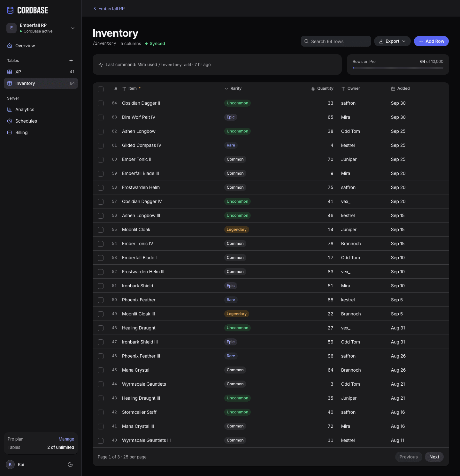Image resolution: width=460 pixels, height=476 pixels.
Task: Click the Search 64 rows input field
Action: click(336, 41)
